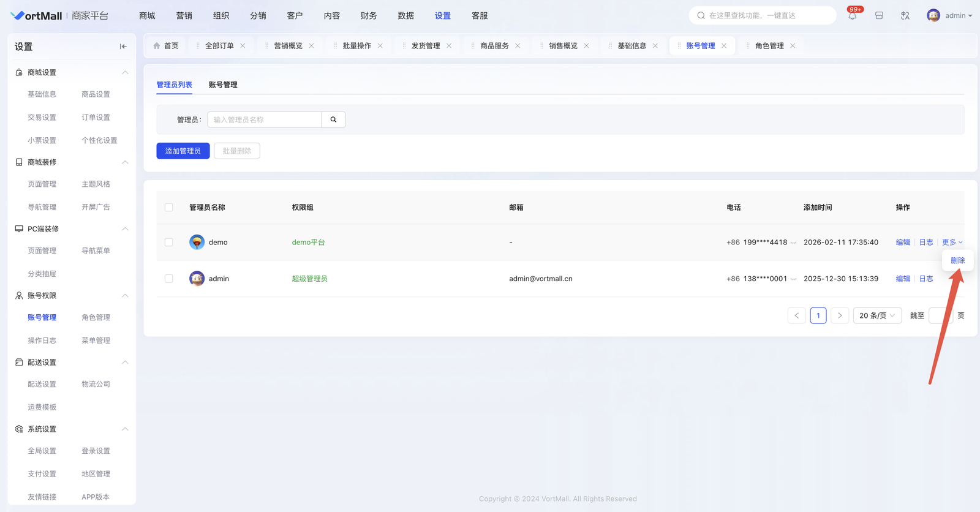The width and height of the screenshot is (980, 512).
Task: Toggle the select-all header checkbox
Action: tap(169, 208)
